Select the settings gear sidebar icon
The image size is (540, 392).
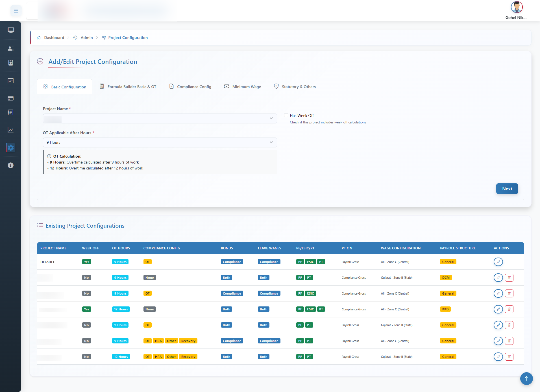pyautogui.click(x=11, y=147)
